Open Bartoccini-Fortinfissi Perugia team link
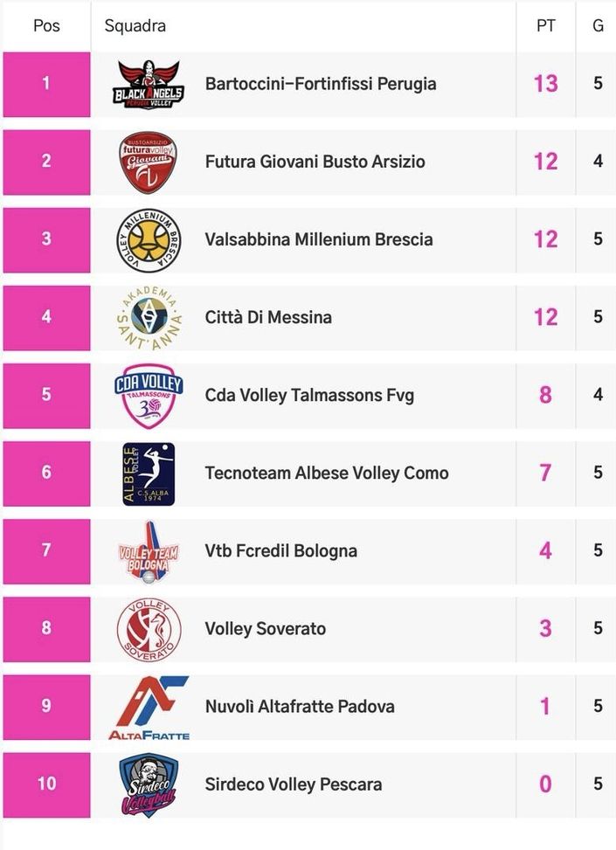 point(321,84)
